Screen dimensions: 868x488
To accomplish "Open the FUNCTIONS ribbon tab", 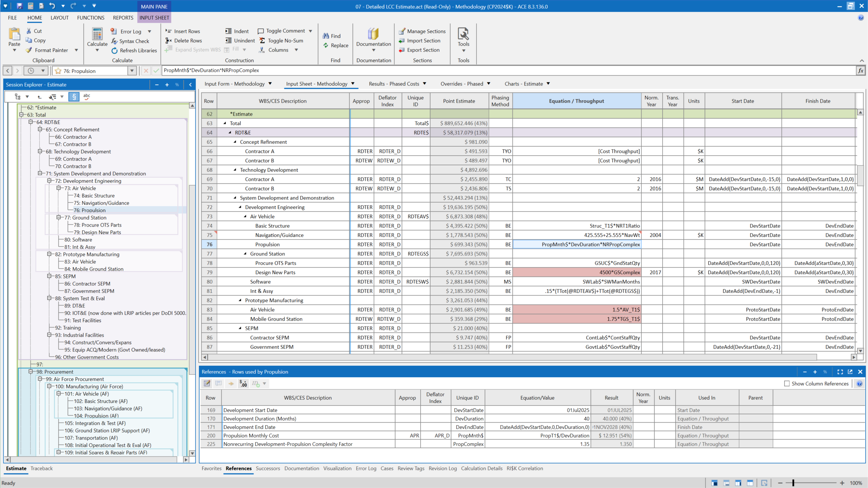I will point(90,18).
